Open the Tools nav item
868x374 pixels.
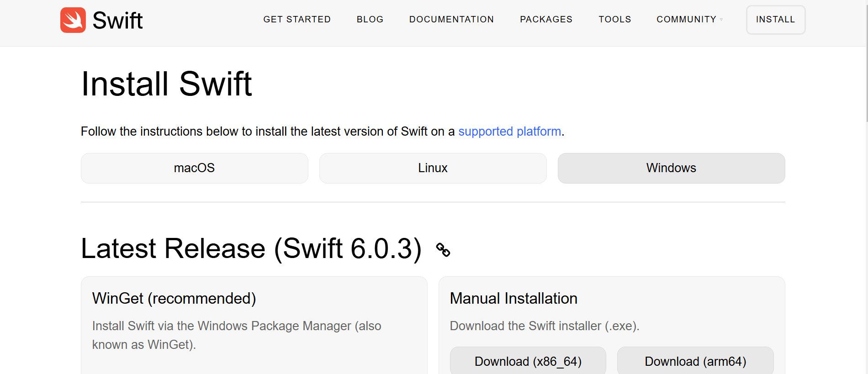[614, 20]
